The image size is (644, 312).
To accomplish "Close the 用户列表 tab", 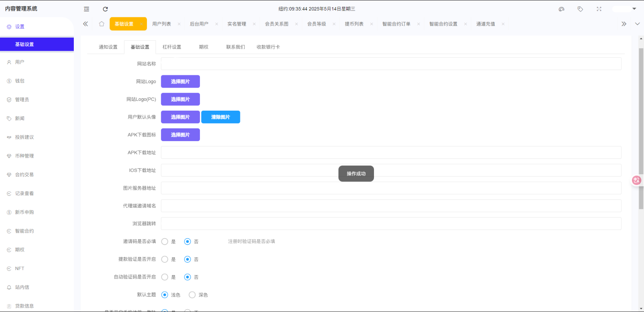I will click(179, 24).
